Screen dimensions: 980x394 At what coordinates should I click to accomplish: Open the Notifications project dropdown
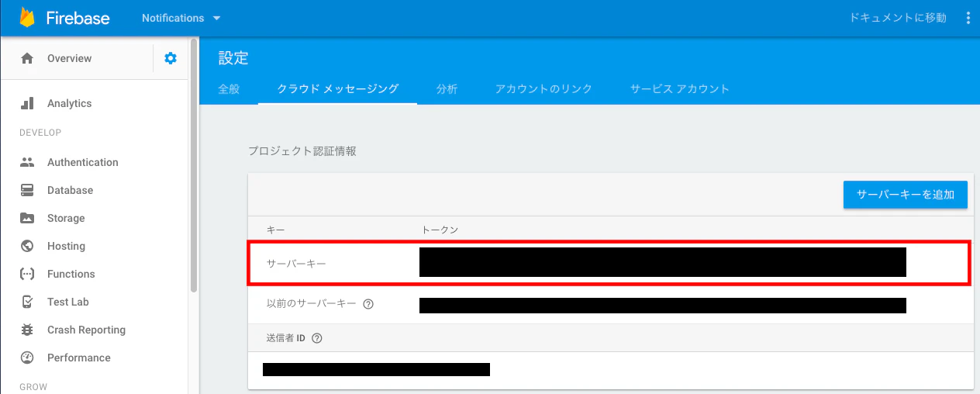point(181,18)
